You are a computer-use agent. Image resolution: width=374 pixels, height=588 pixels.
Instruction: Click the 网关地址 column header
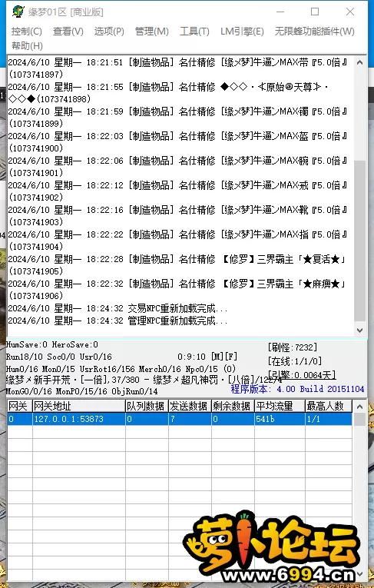(79, 406)
